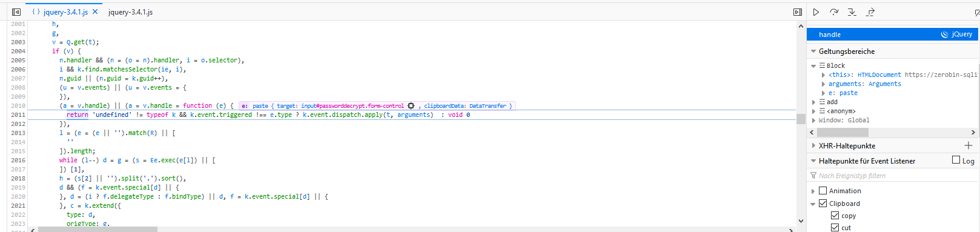Viewport: 980px width, 232px height.
Task: Click the inline preview 'e: paste' label
Action: (254, 106)
